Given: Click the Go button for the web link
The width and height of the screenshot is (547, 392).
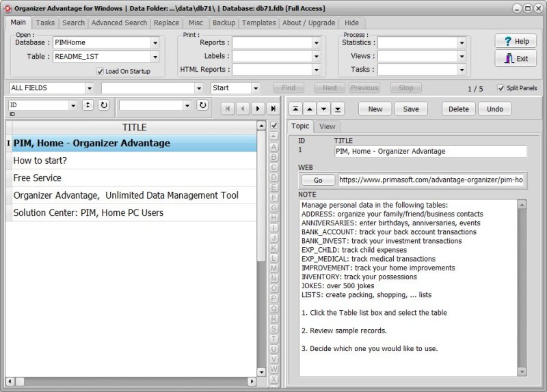Looking at the screenshot, I should 318,180.
